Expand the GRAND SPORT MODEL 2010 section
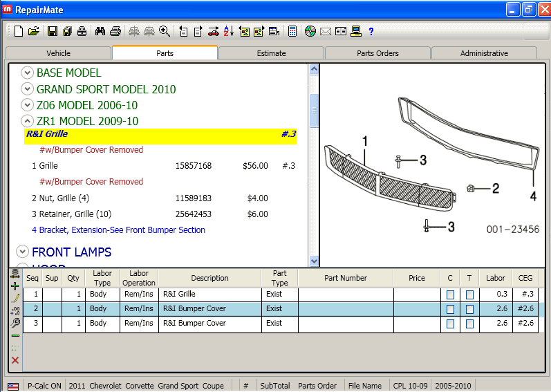The image size is (551, 392). pos(27,88)
